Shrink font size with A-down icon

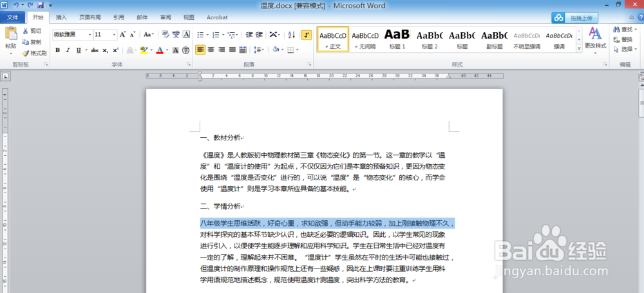point(132,35)
